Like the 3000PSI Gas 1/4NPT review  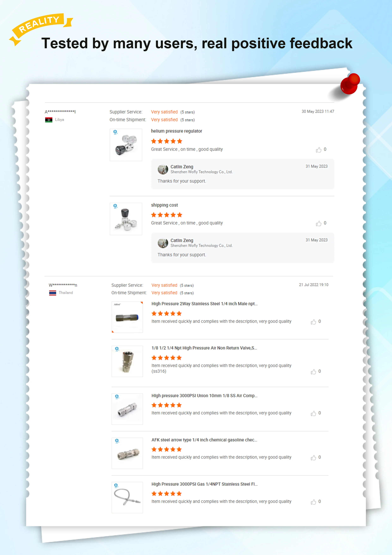pyautogui.click(x=313, y=502)
